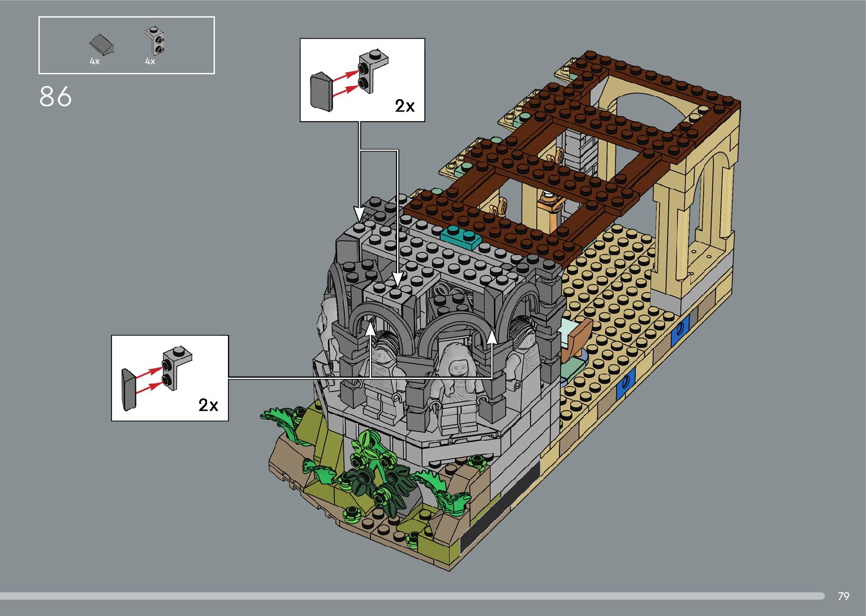Click the 4x quantity under the bracket piece
The width and height of the screenshot is (866, 616).
tap(150, 62)
